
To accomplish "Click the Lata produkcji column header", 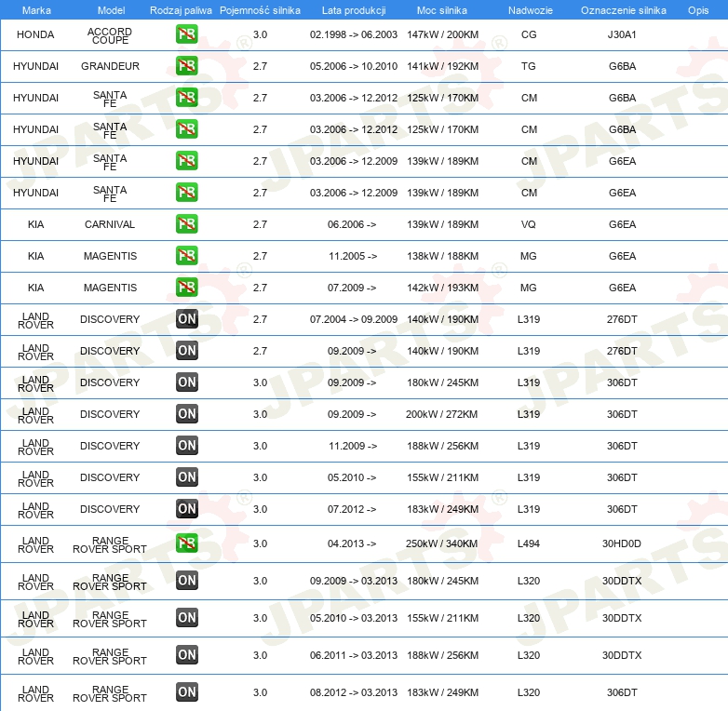I will [x=354, y=10].
